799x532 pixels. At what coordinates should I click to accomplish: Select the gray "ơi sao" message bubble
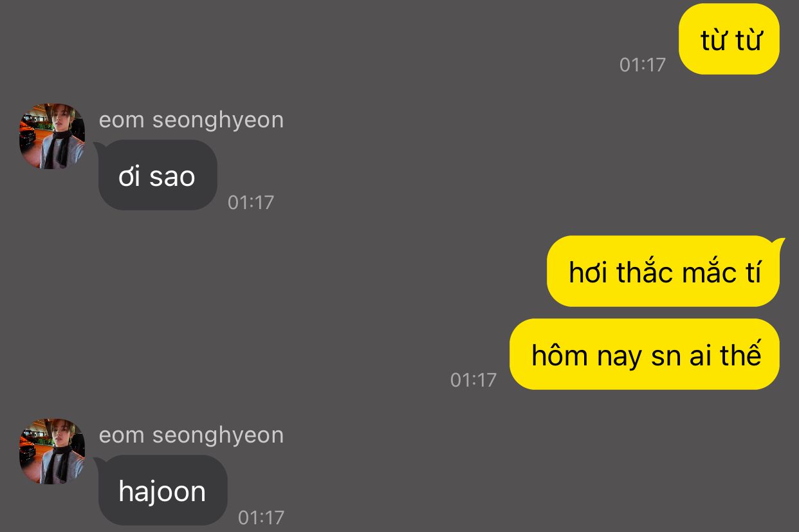coord(158,176)
